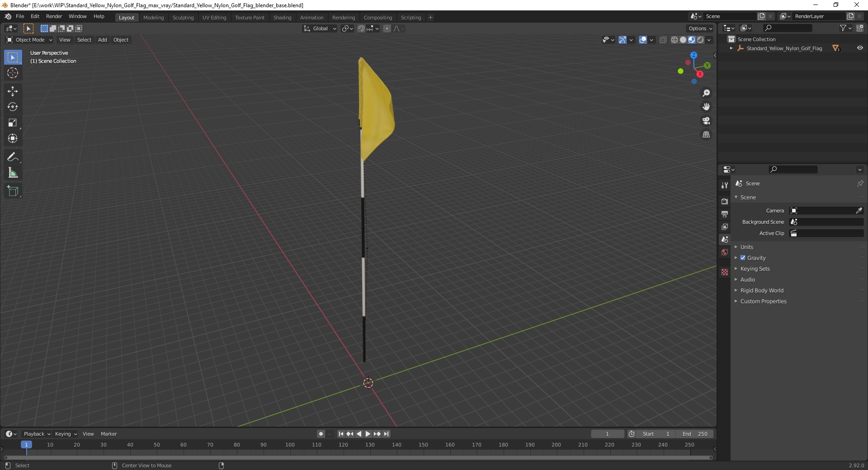The width and height of the screenshot is (868, 470).
Task: Select the Scale tool
Action: 13,123
